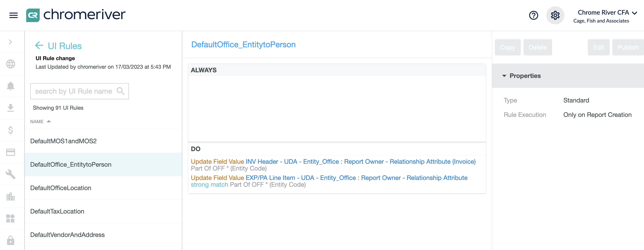Click the help question mark icon
Screen dimensions: 644x250
(533, 16)
